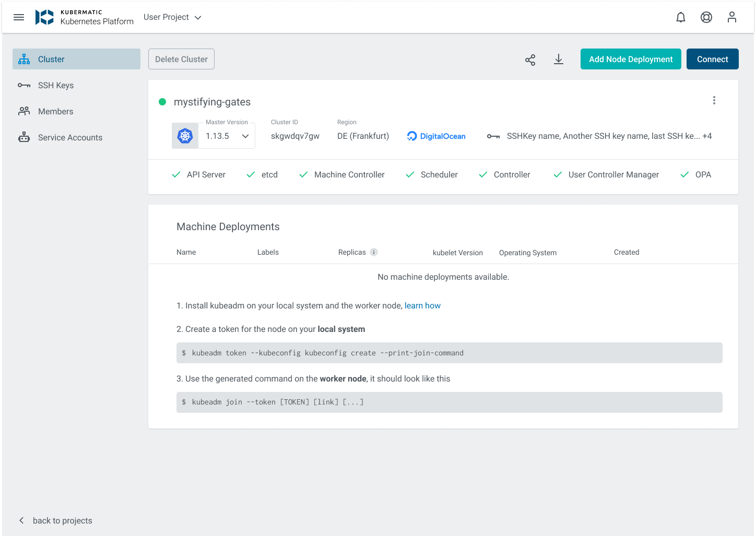The width and height of the screenshot is (756, 536).
Task: Switch to the Service Accounts section
Action: (70, 137)
